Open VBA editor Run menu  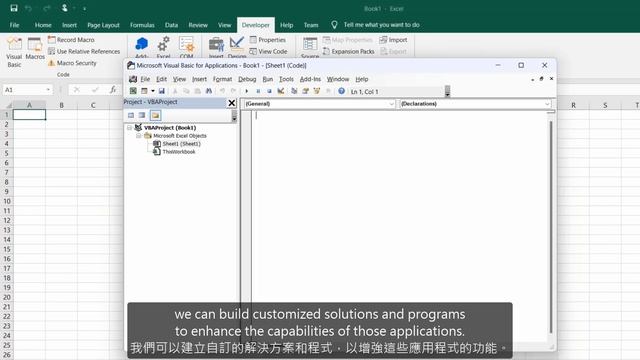pyautogui.click(x=268, y=79)
